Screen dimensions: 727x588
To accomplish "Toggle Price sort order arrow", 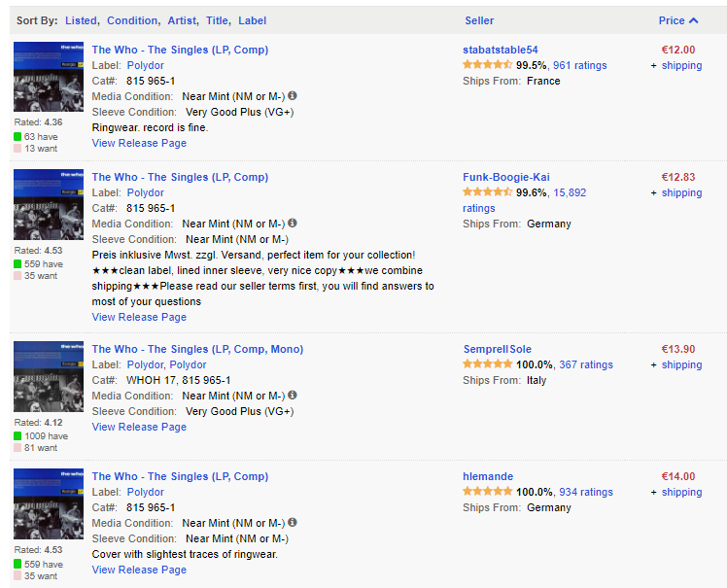I will (693, 20).
